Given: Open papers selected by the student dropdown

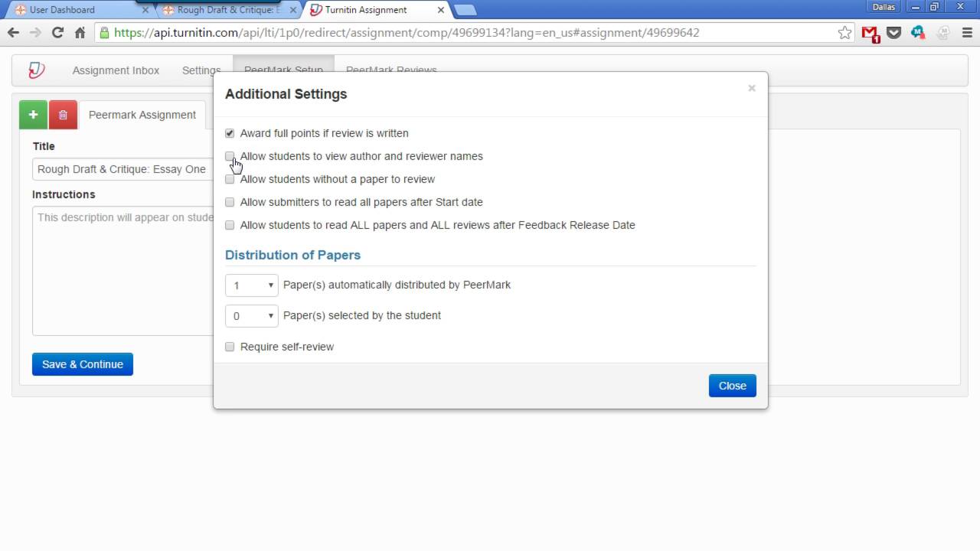Looking at the screenshot, I should pos(251,316).
